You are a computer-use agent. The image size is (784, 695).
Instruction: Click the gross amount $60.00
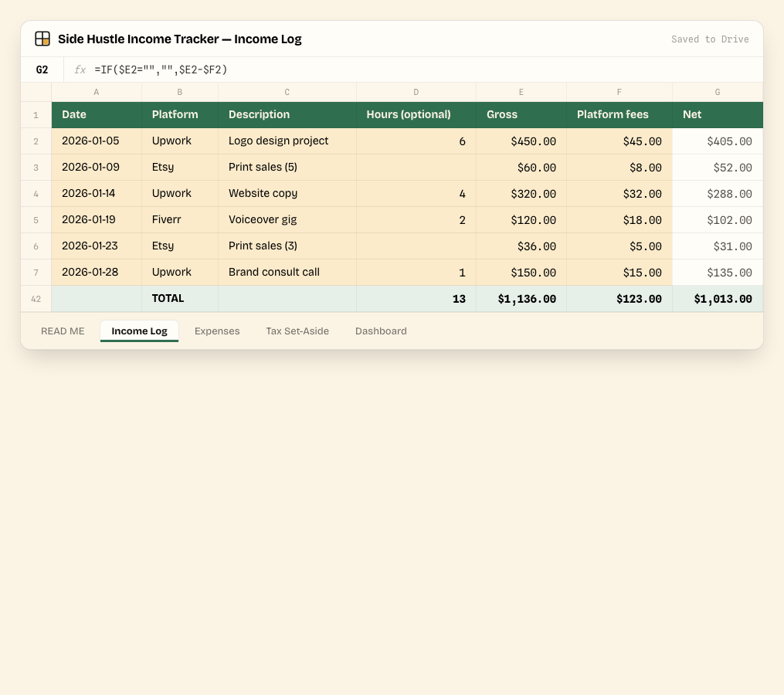point(521,168)
